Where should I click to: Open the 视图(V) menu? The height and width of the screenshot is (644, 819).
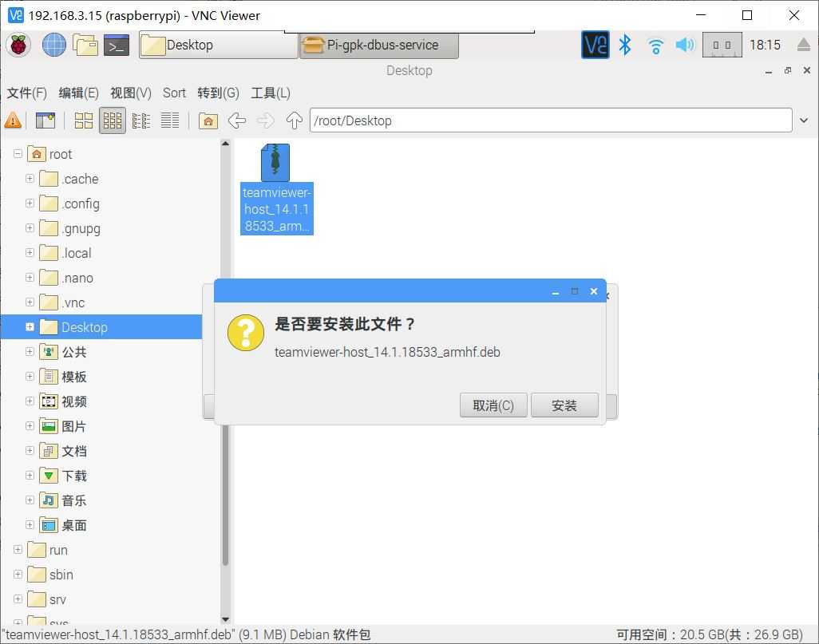coord(131,93)
